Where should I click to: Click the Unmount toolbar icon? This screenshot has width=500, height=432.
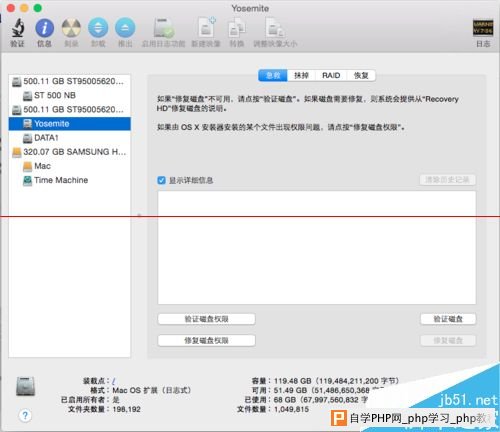pyautogui.click(x=98, y=28)
